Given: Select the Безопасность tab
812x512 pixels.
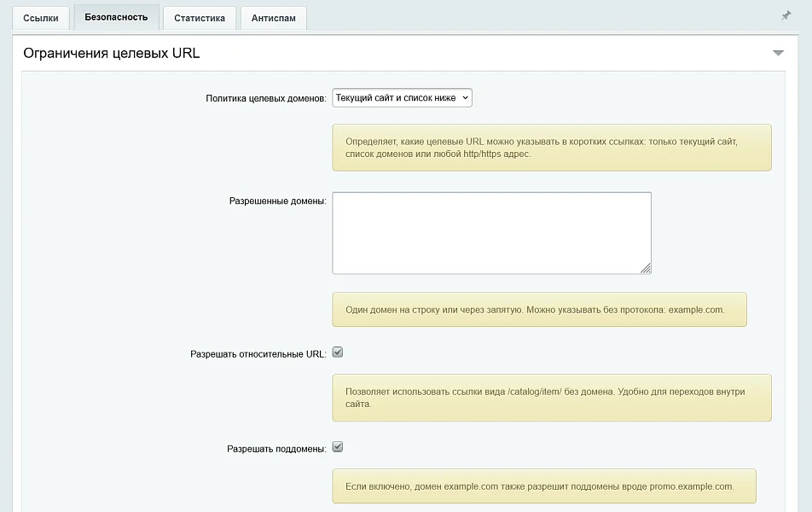Looking at the screenshot, I should tap(117, 17).
